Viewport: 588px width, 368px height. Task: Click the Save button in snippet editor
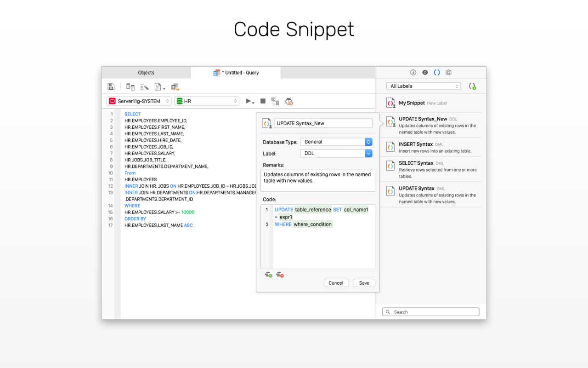pos(364,283)
